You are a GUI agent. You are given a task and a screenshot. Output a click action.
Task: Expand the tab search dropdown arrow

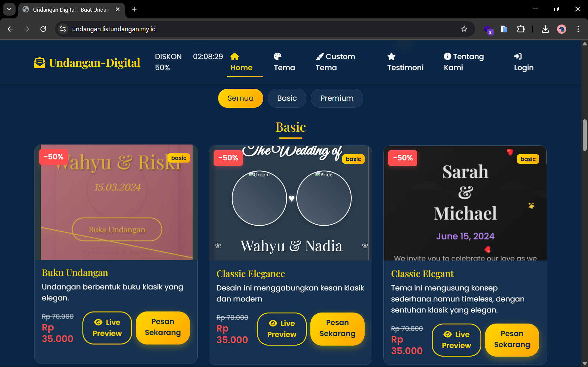[9, 9]
